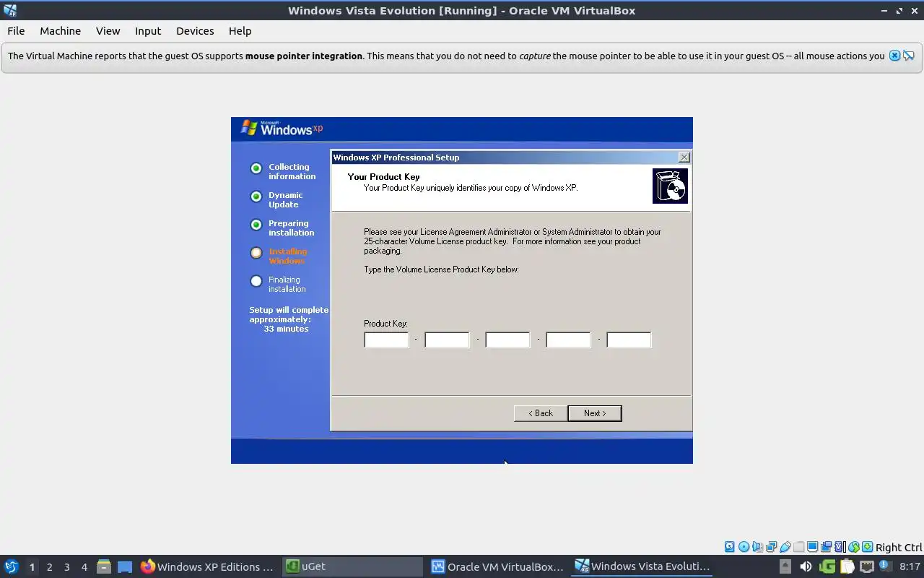
Task: Click the Next button in setup
Action: 594,413
